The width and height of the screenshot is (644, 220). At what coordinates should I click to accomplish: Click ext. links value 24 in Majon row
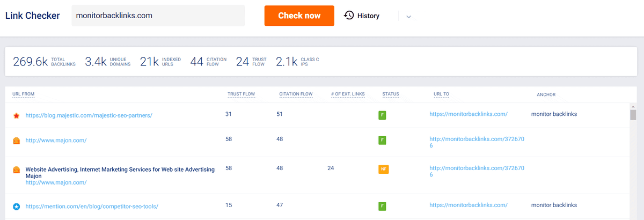331,168
